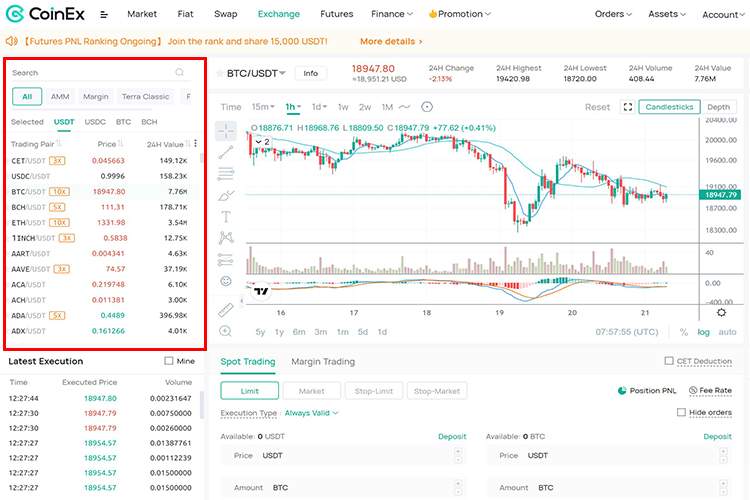Viewport: 750px width, 500px height.
Task: Click the TradingView logo on chart
Action: click(x=261, y=291)
